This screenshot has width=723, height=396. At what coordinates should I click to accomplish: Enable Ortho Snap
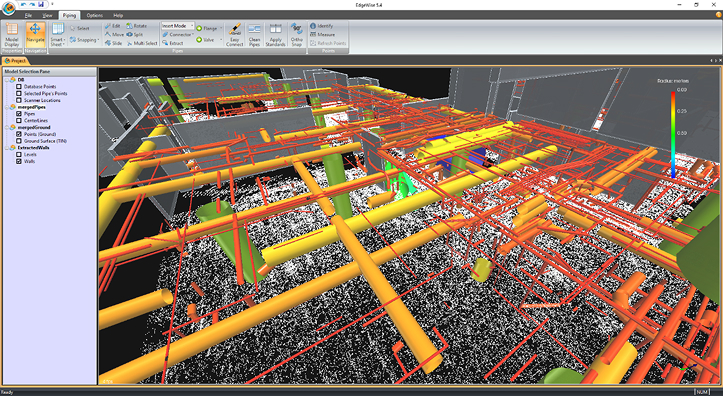click(296, 35)
